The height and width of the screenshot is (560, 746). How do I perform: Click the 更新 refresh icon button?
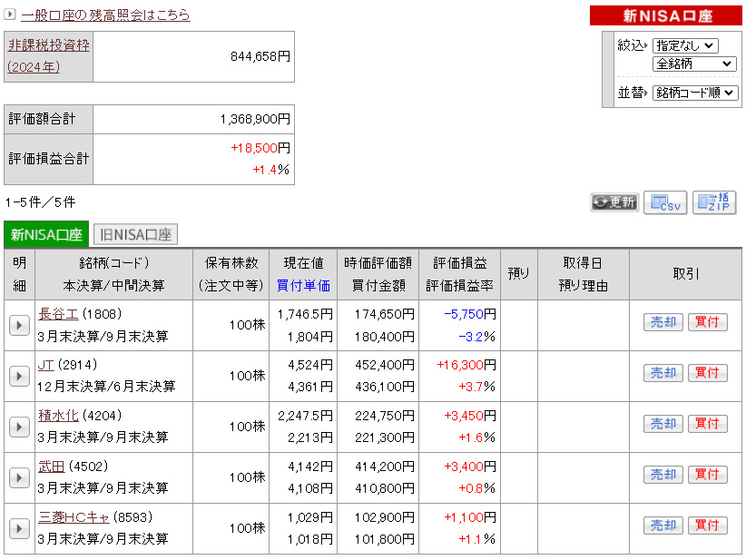point(614,202)
